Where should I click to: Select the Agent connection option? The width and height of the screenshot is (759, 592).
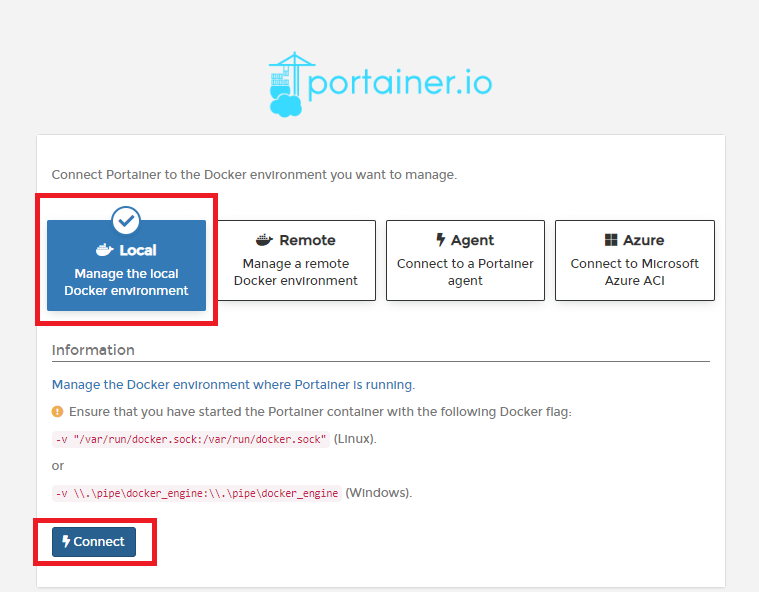465,260
